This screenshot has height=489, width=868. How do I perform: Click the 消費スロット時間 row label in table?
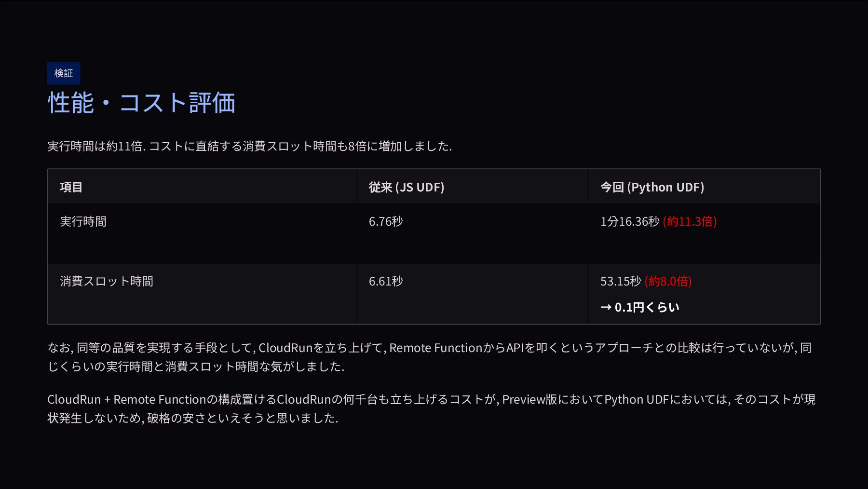pos(107,281)
